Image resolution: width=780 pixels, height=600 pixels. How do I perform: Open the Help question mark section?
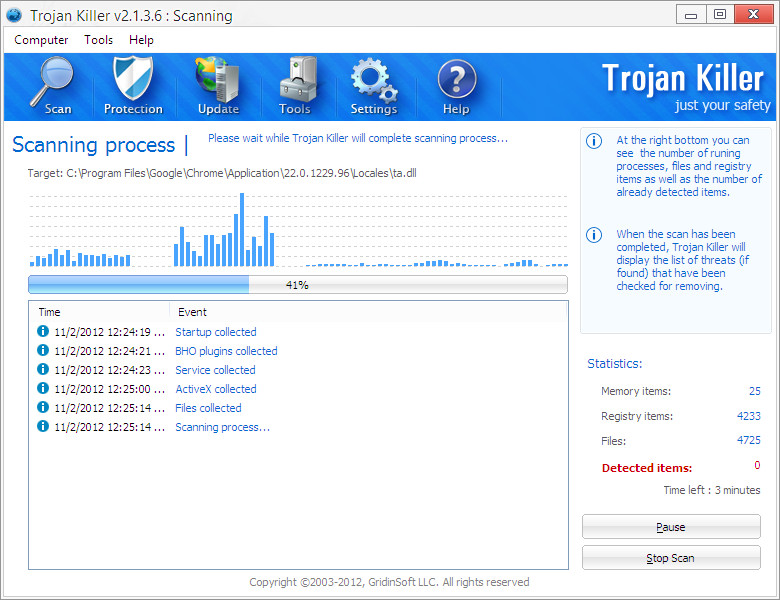(x=456, y=87)
